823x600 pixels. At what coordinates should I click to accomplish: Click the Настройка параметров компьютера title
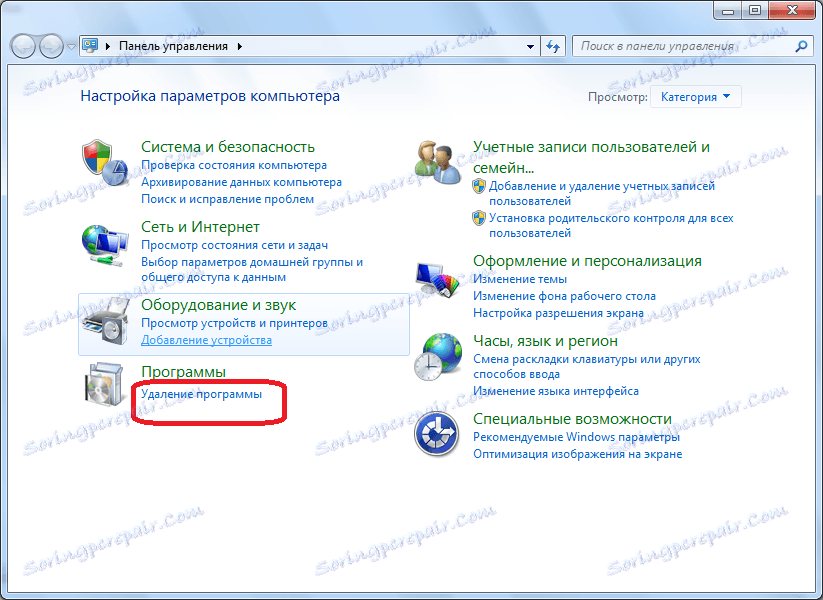[210, 96]
